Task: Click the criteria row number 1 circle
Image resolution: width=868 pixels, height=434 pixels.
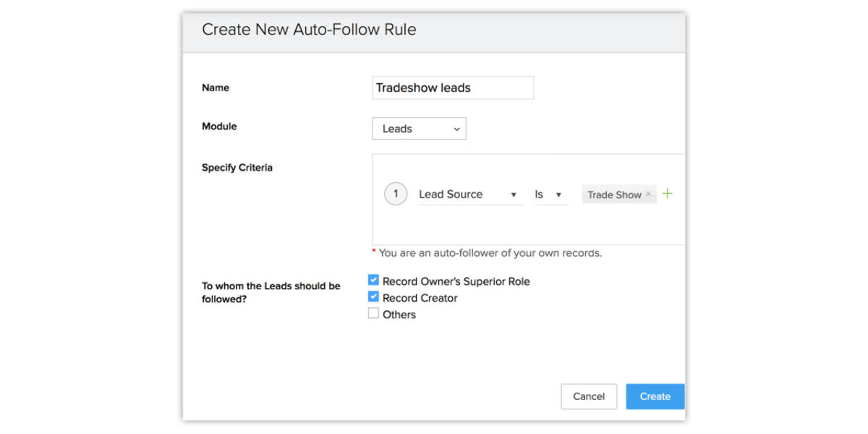Action: (396, 194)
